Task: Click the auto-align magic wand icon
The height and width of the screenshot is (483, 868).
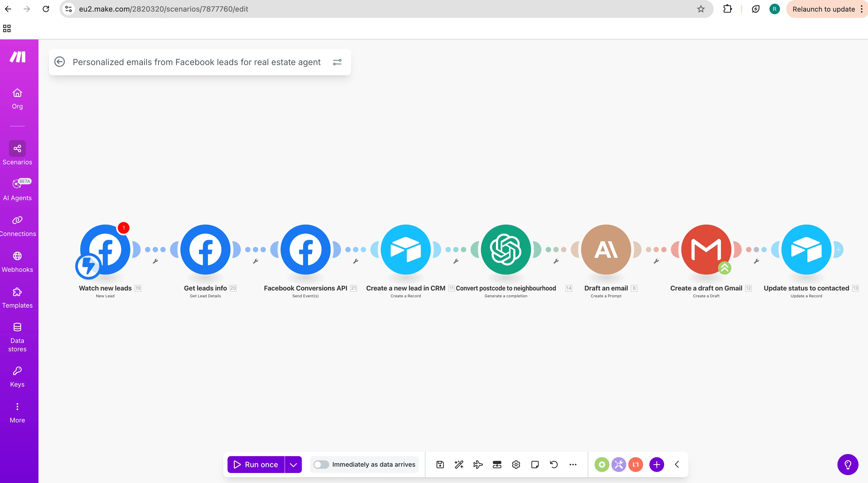Action: click(459, 465)
